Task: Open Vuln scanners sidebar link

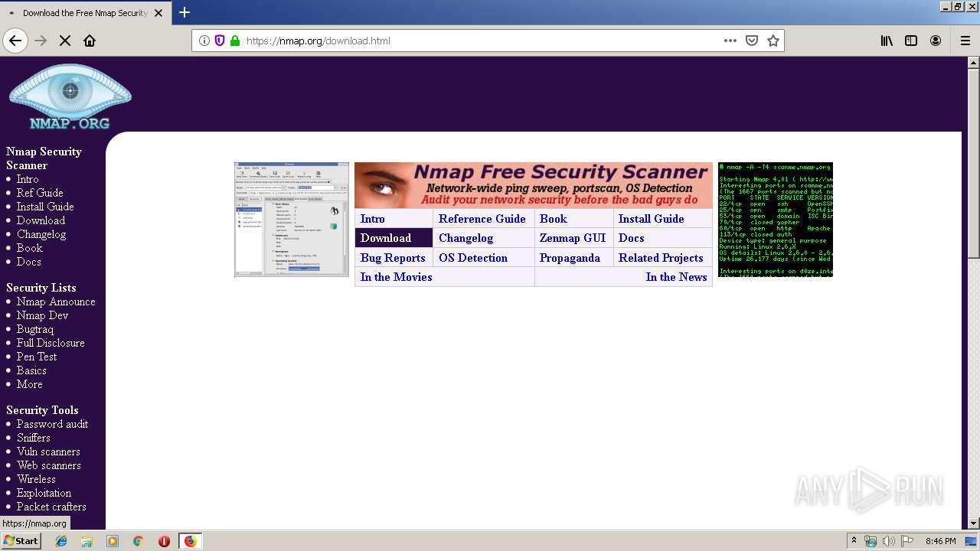Action: coord(48,452)
